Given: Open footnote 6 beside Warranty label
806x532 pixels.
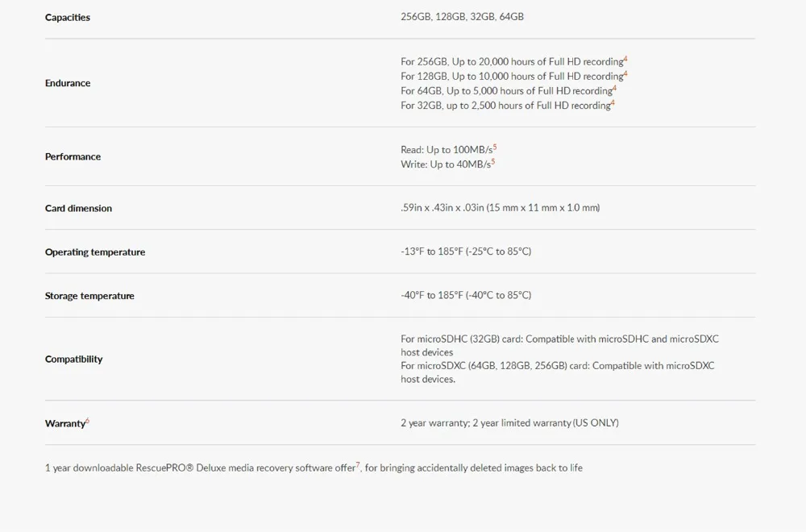Looking at the screenshot, I should 87,421.
